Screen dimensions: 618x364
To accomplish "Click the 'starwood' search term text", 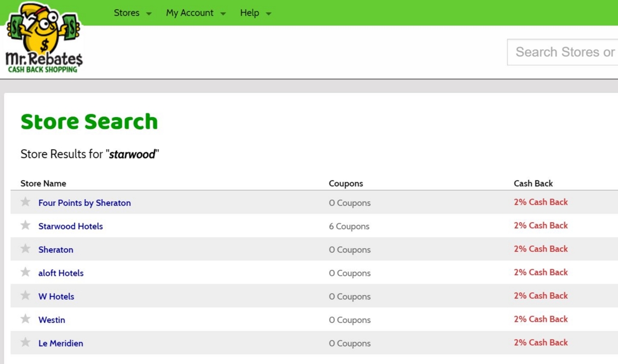I will tap(132, 154).
